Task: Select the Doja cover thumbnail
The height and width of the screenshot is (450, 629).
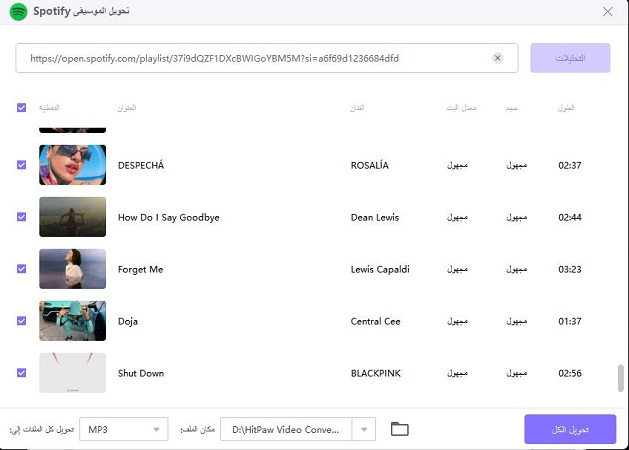Action: tap(73, 321)
